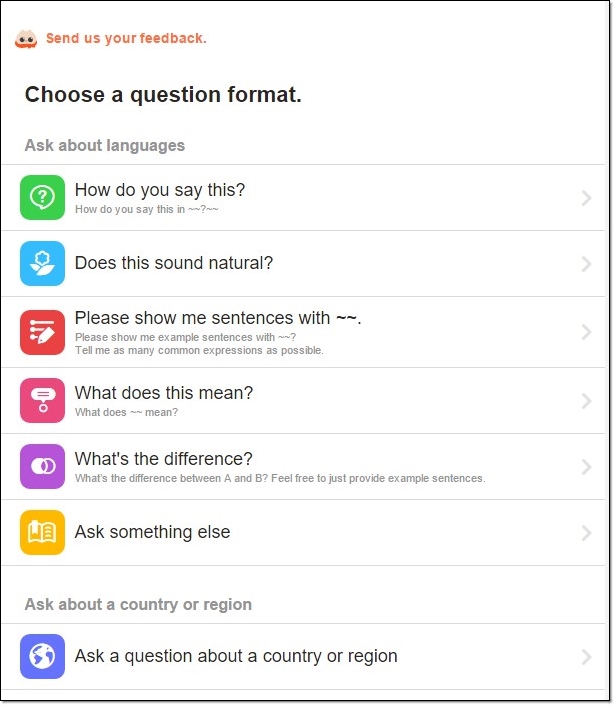Screen dimensions: 614x705
Task: Click chevron beside Please show me sentences
Action: 586,332
